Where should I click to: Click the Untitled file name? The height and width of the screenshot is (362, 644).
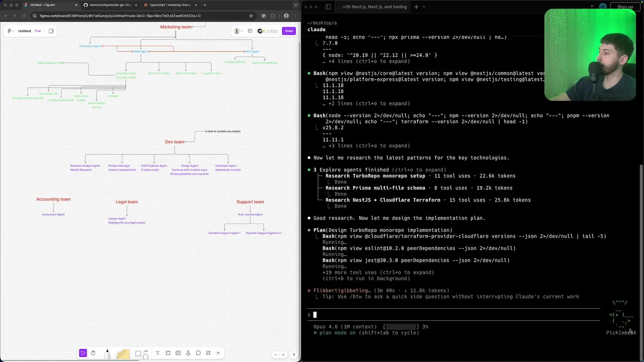coord(25,31)
